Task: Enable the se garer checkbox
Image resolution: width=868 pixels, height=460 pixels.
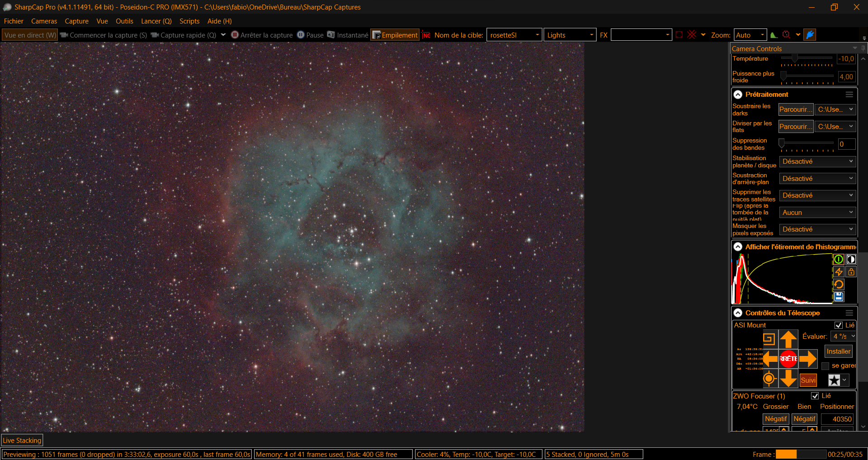Action: point(826,366)
